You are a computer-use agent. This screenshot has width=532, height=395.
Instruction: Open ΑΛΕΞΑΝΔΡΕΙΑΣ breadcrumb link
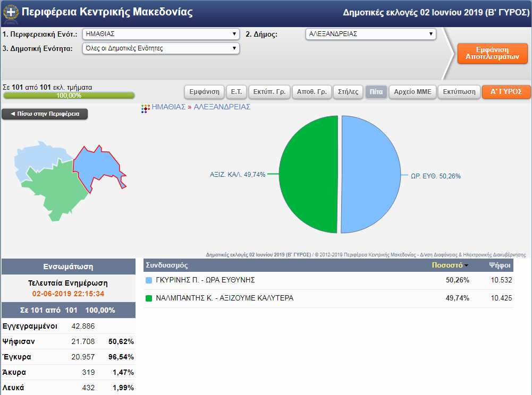(x=222, y=107)
